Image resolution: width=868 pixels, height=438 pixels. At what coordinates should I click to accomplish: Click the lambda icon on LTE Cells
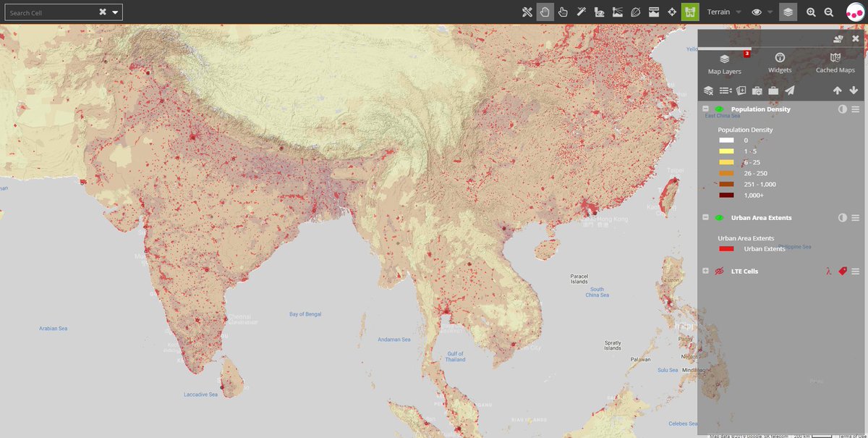click(828, 271)
